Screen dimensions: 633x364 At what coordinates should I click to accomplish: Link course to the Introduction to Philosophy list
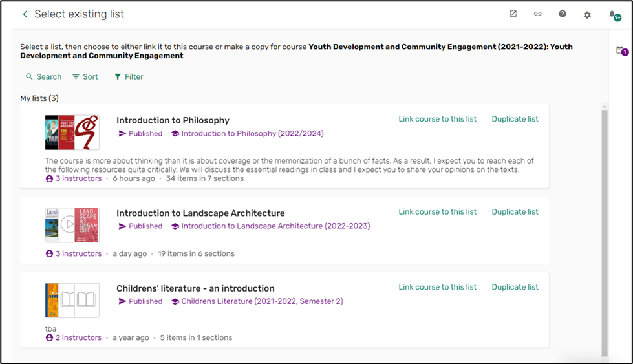pos(438,119)
